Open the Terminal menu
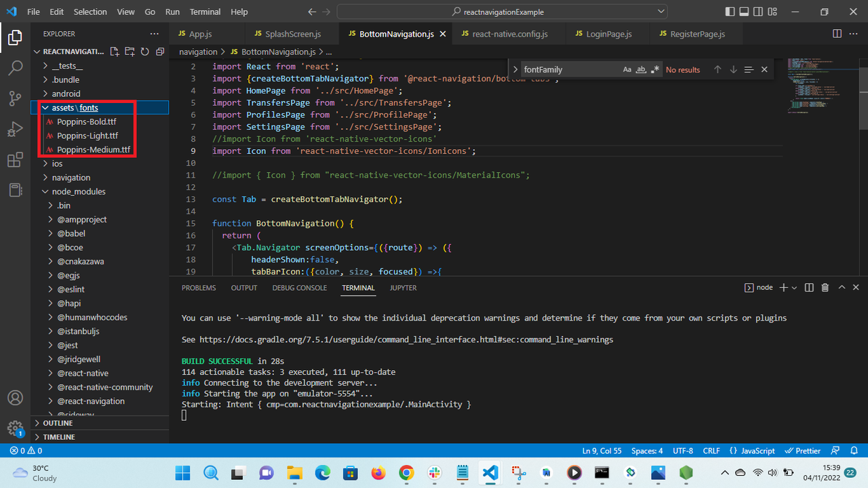This screenshot has width=868, height=488. (205, 12)
